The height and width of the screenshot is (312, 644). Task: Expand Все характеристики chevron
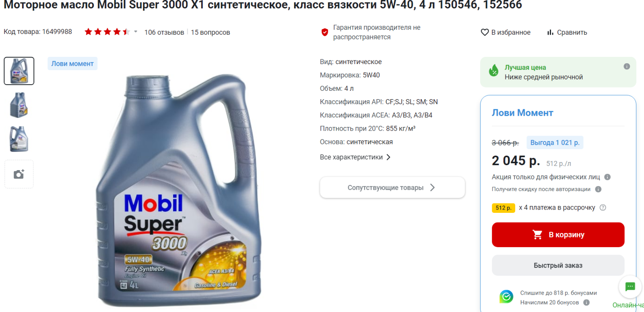pos(388,157)
